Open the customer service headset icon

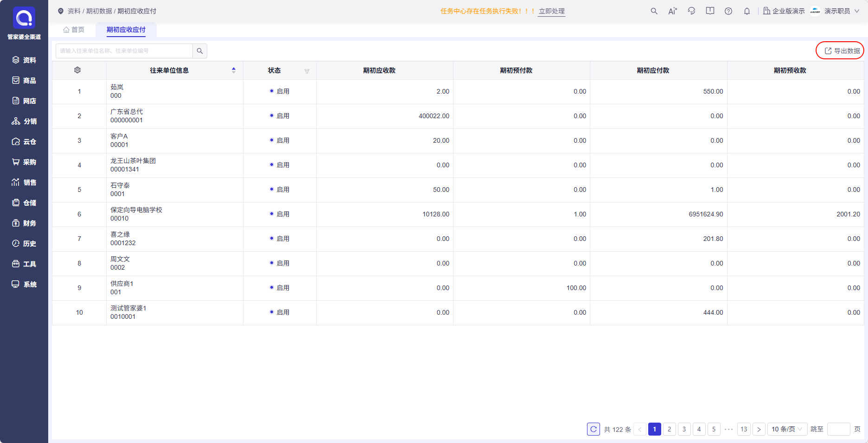click(x=691, y=11)
